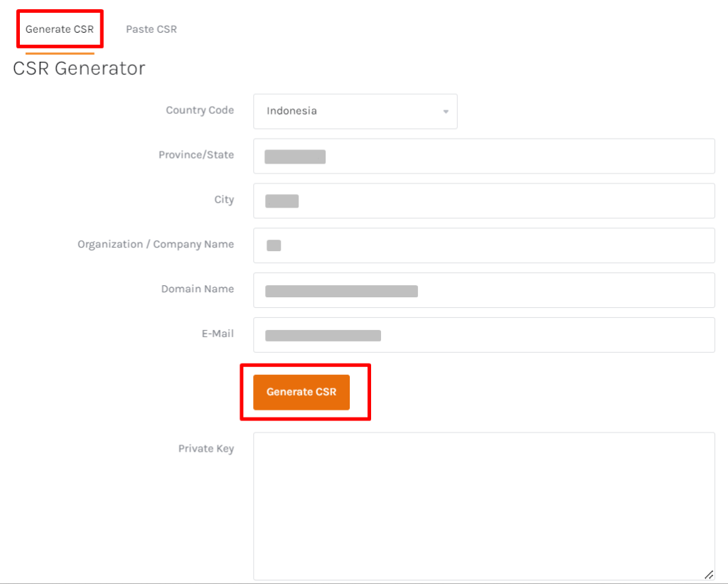Image resolution: width=728 pixels, height=584 pixels.
Task: Focus the E-Mail input field
Action: point(483,335)
